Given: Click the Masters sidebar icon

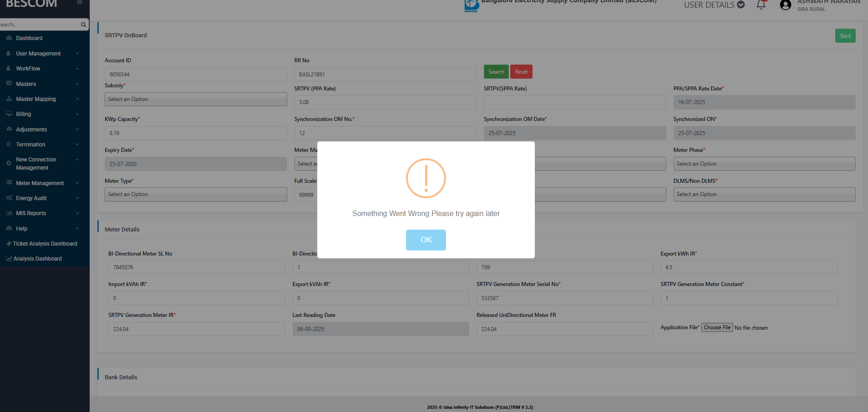Looking at the screenshot, I should [9, 84].
